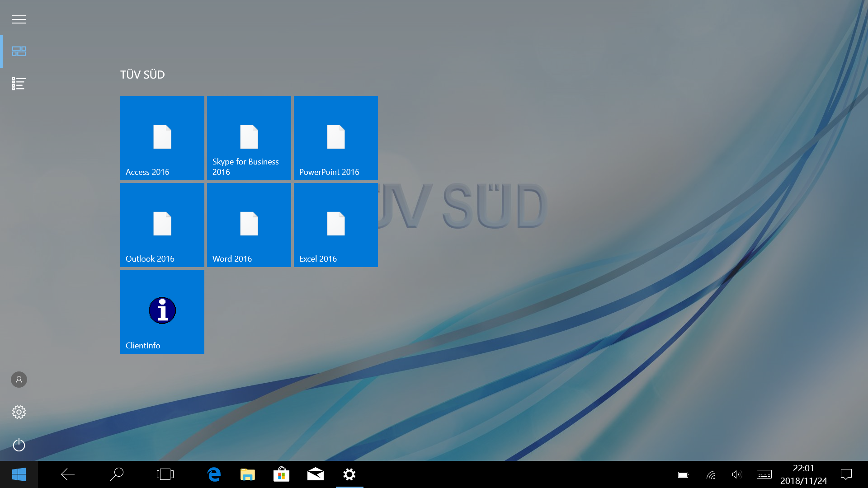Launch Access 2016 tile

[162, 138]
